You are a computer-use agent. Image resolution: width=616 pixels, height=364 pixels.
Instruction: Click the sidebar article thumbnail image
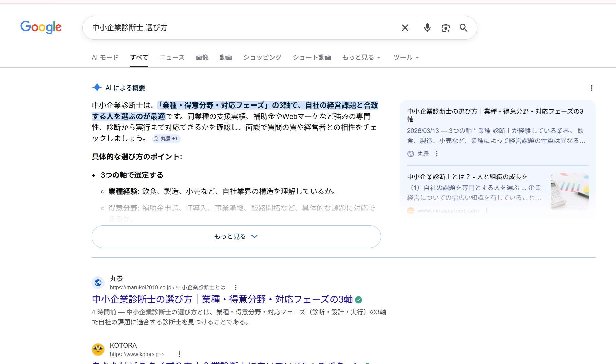click(x=570, y=191)
